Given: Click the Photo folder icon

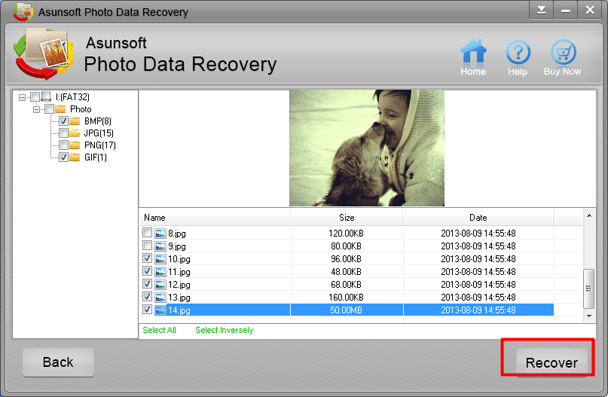Looking at the screenshot, I should (x=60, y=109).
